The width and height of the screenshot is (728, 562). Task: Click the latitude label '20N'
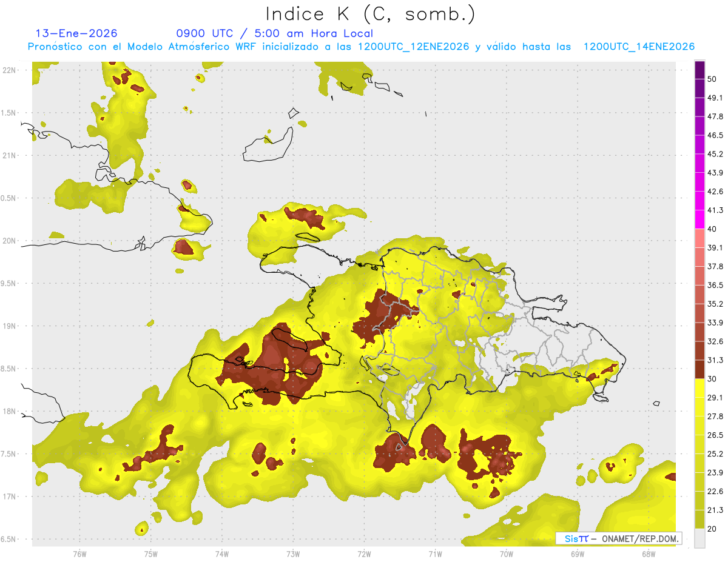tap(9, 241)
